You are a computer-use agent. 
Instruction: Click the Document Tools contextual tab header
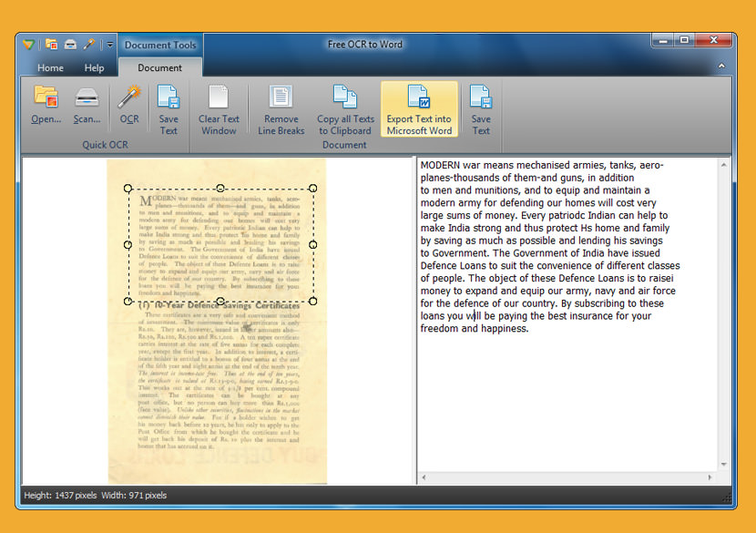[x=160, y=45]
